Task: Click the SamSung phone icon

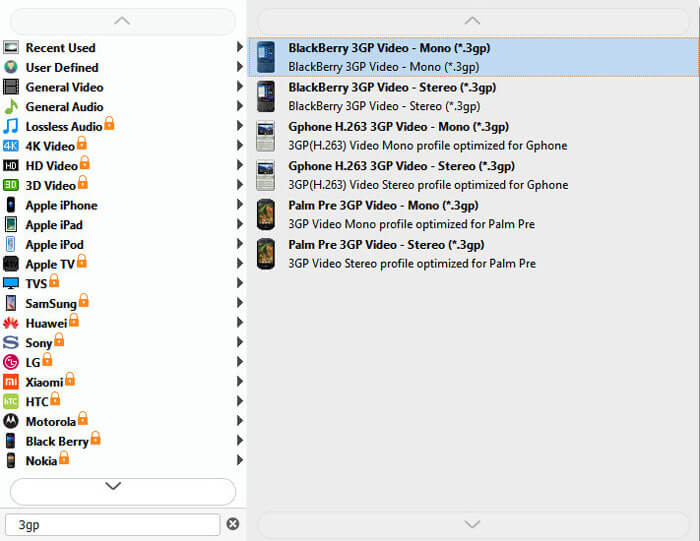Action: (x=11, y=303)
